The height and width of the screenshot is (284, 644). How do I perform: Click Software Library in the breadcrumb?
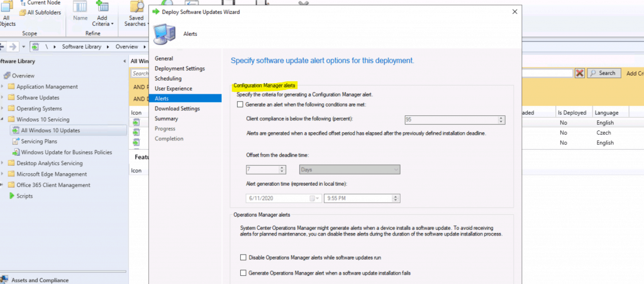[x=81, y=47]
